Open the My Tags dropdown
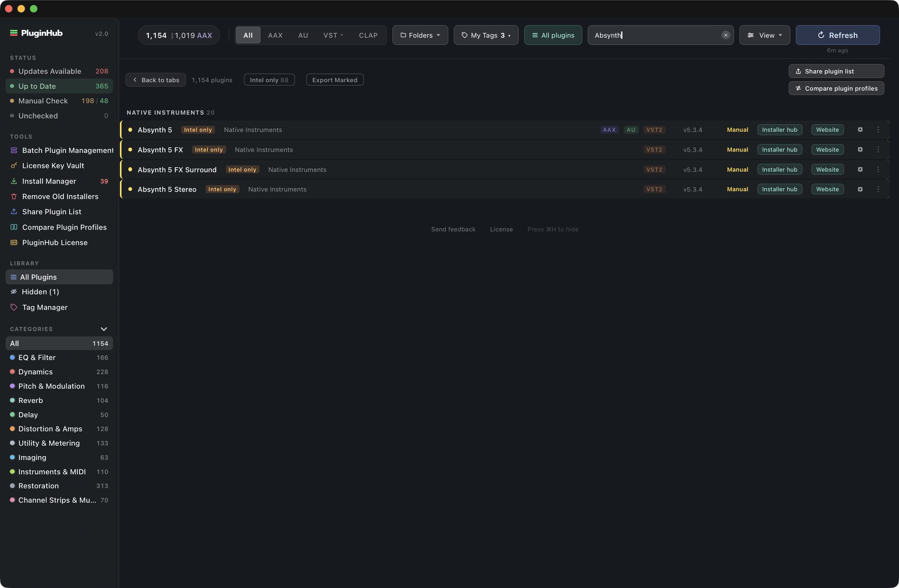Image resolution: width=899 pixels, height=588 pixels. [486, 35]
